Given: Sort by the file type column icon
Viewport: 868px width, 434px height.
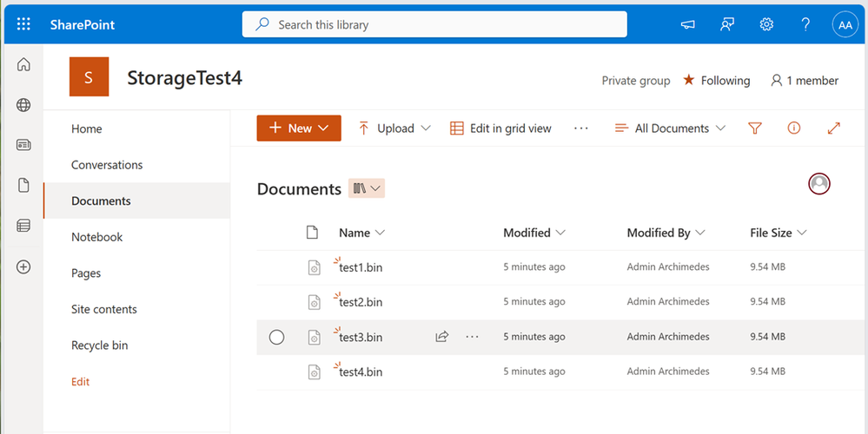Looking at the screenshot, I should coord(312,233).
